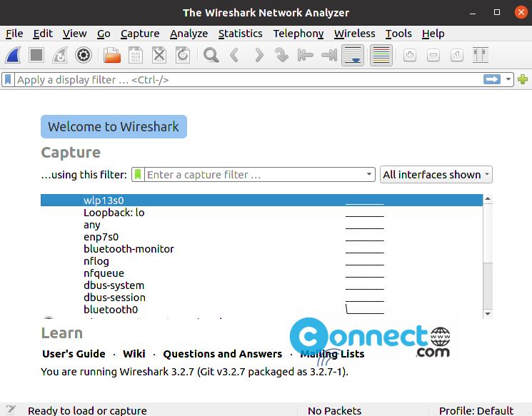Open capture options gear icon
This screenshot has width=532, height=416.
pos(84,55)
